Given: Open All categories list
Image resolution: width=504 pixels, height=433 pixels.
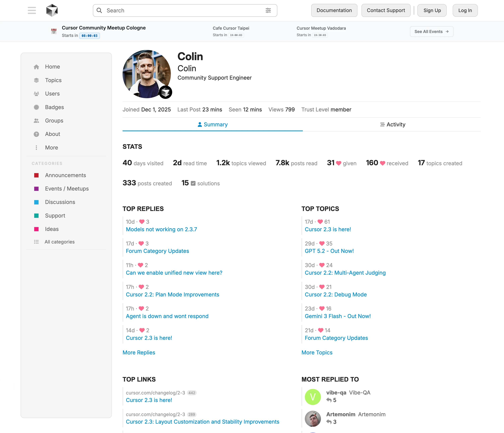Looking at the screenshot, I should click(59, 242).
